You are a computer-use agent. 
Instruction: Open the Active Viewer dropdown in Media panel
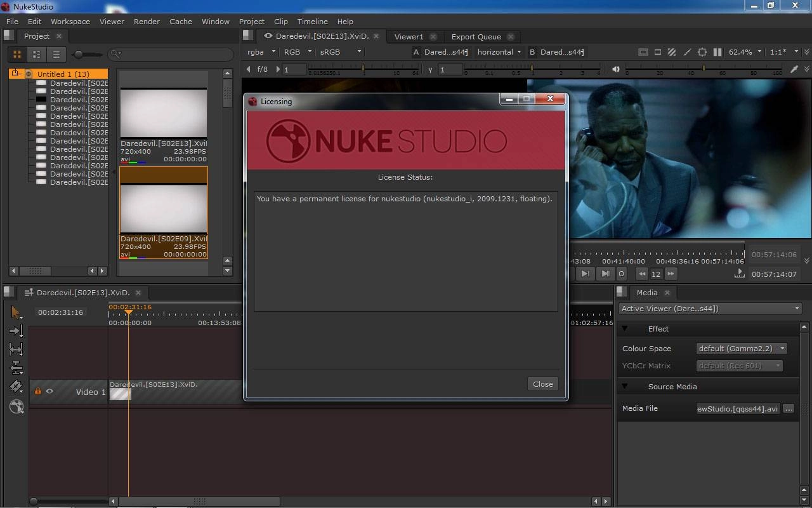pos(710,309)
